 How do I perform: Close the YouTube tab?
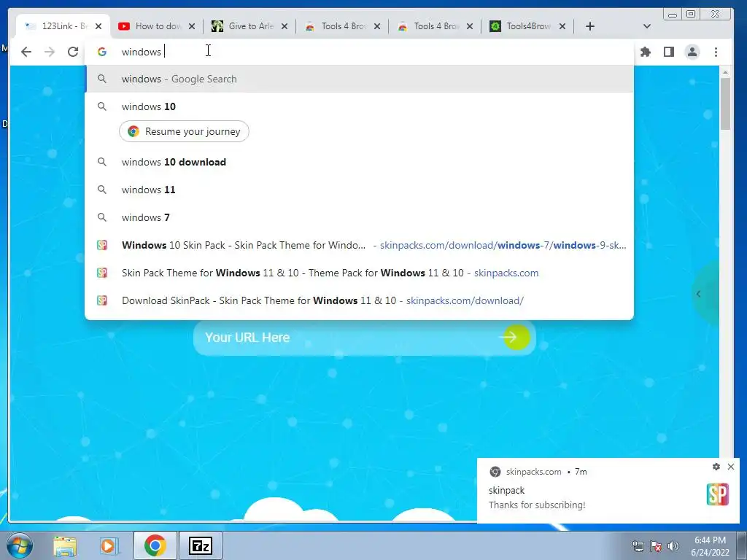pyautogui.click(x=192, y=26)
